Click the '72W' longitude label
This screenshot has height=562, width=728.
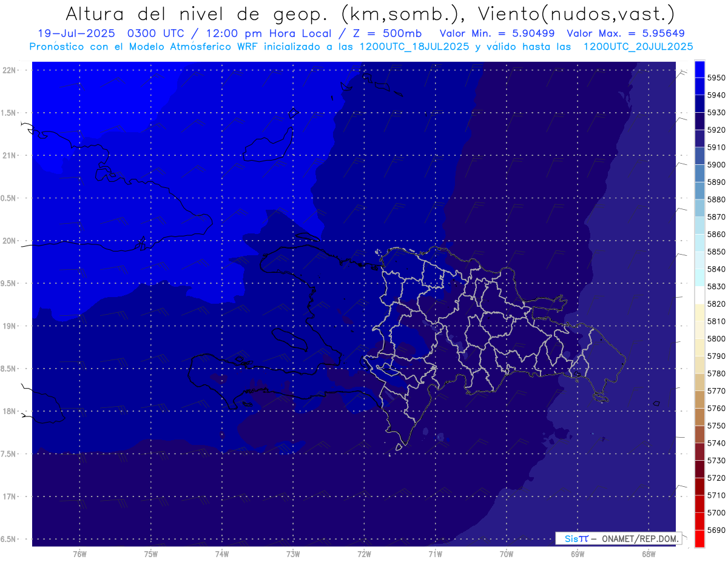point(364,554)
